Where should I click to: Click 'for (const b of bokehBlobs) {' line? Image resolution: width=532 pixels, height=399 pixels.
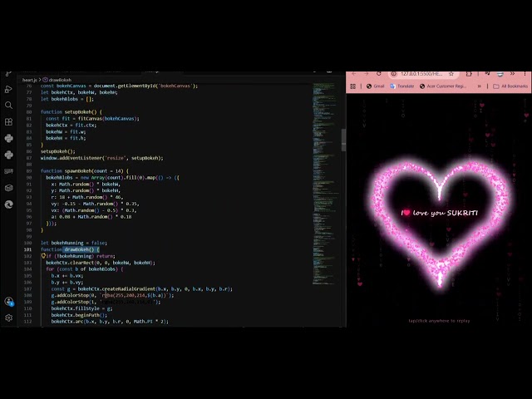(85, 269)
